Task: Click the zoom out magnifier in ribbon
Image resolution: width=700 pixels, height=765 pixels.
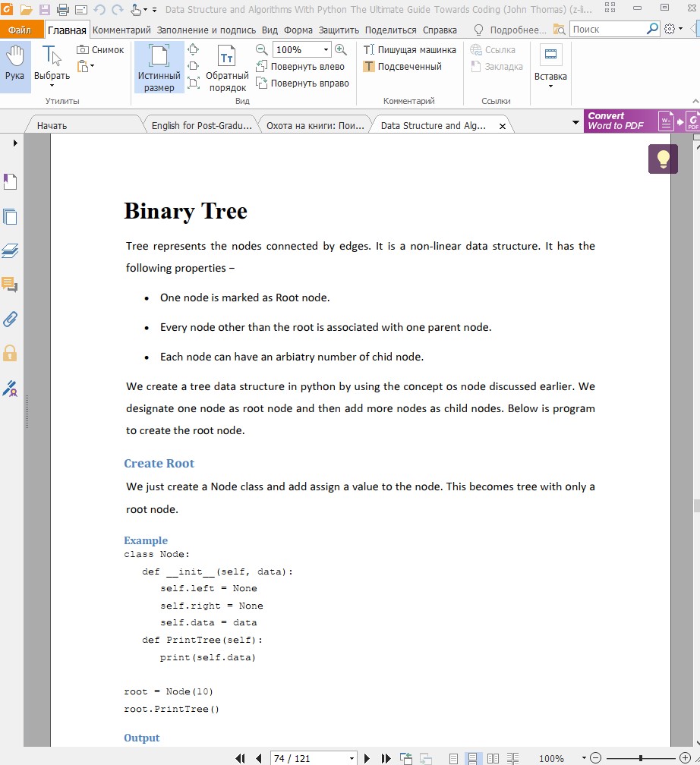Action: point(262,49)
